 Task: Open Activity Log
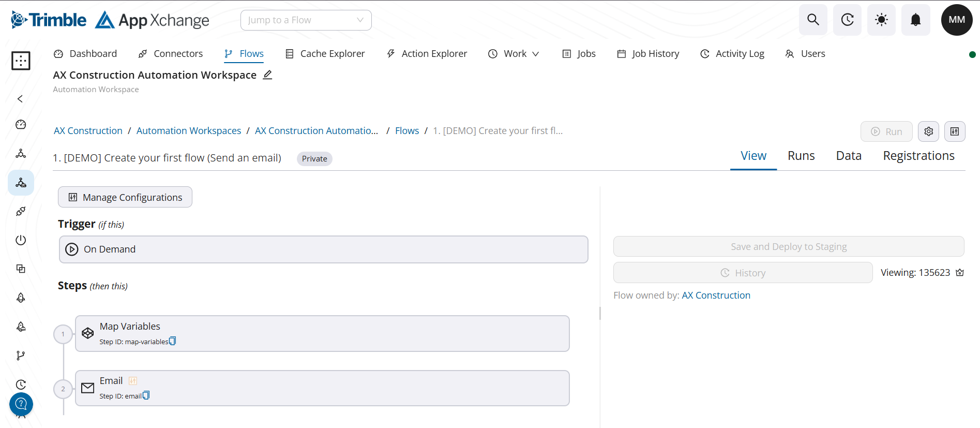(732, 54)
